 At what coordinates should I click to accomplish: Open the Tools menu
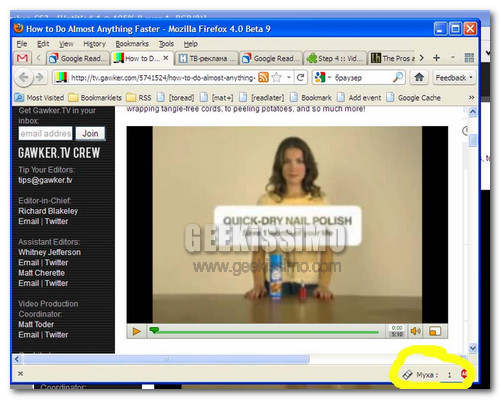(x=166, y=44)
